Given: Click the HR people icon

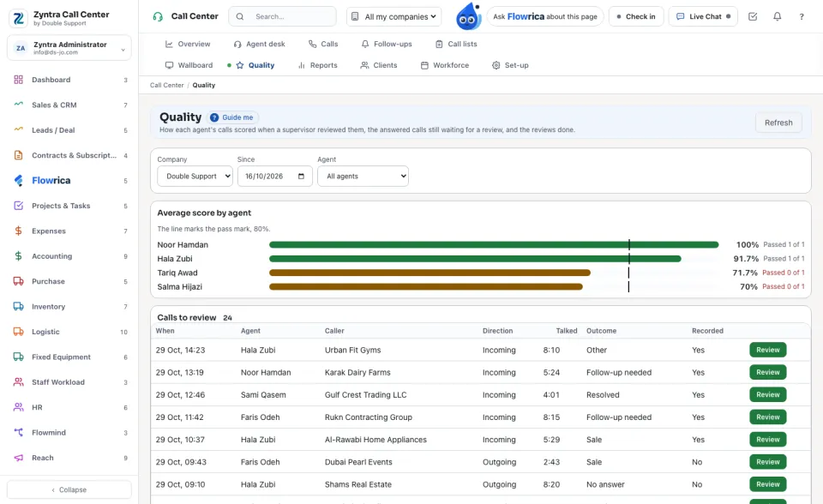Looking at the screenshot, I should (18, 407).
